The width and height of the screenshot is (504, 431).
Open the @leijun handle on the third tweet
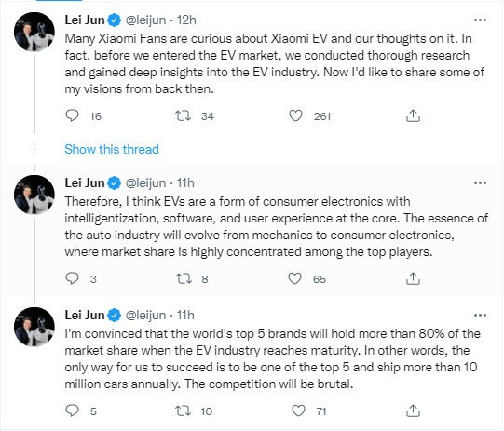tap(145, 315)
